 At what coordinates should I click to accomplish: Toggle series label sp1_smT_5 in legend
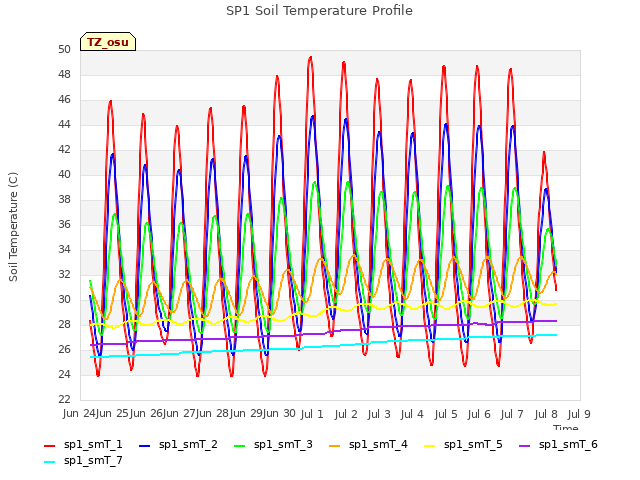[473, 444]
